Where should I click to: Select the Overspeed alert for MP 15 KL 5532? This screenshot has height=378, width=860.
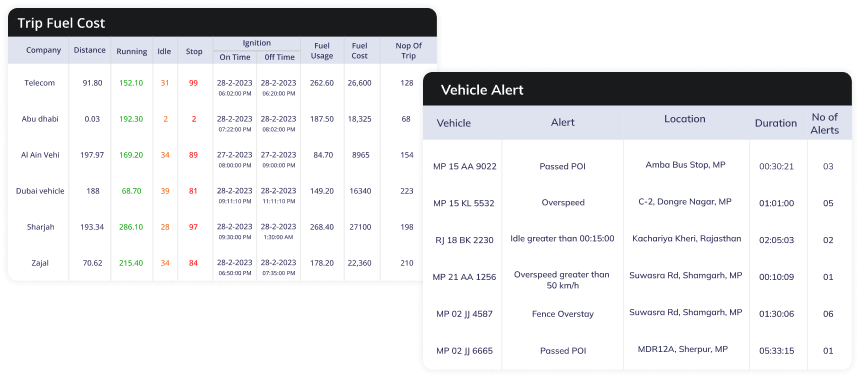(562, 203)
